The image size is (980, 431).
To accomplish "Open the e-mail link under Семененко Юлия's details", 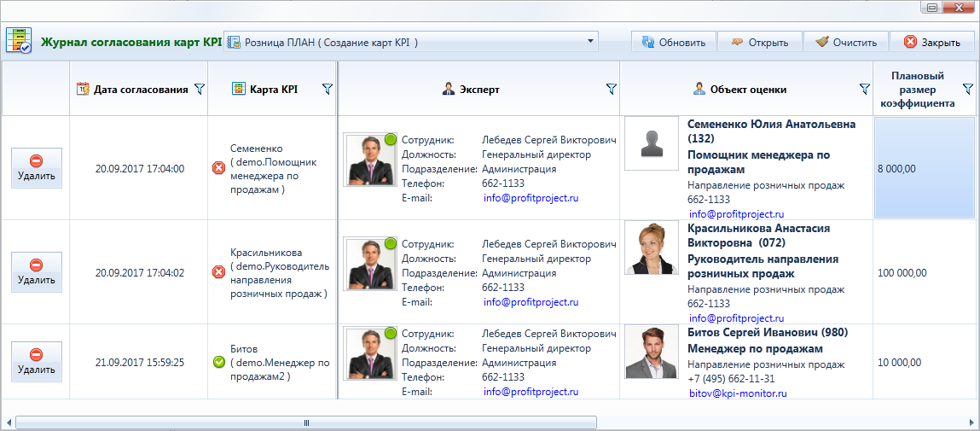I will (736, 214).
